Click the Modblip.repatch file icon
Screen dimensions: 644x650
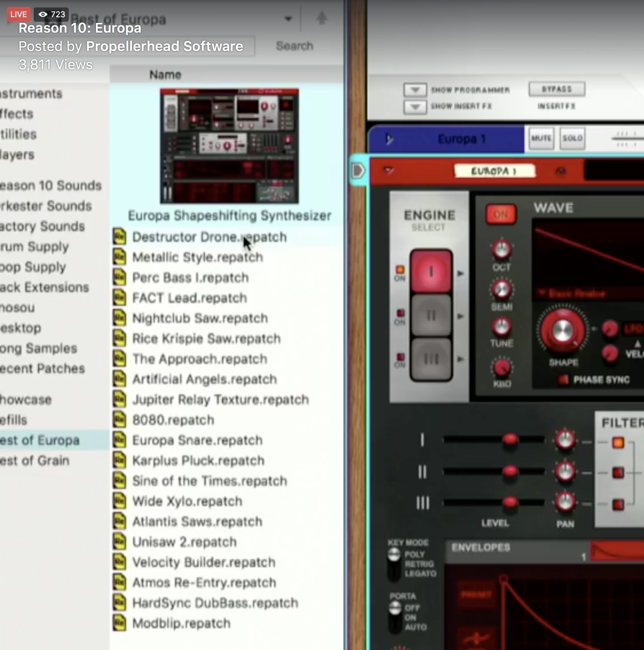(x=119, y=623)
